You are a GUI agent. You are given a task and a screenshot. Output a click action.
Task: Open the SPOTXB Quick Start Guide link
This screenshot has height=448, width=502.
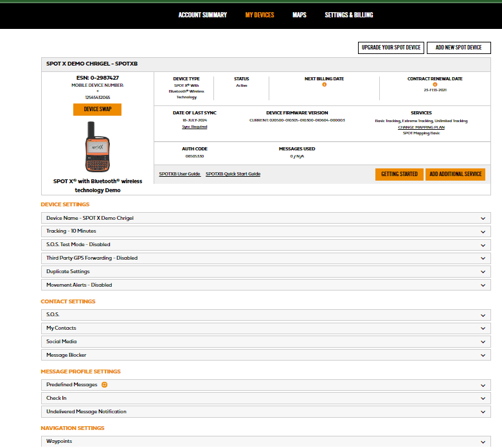233,174
